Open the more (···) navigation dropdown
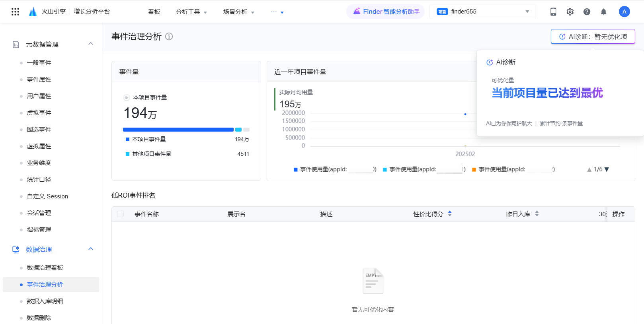The image size is (644, 324). coord(277,12)
